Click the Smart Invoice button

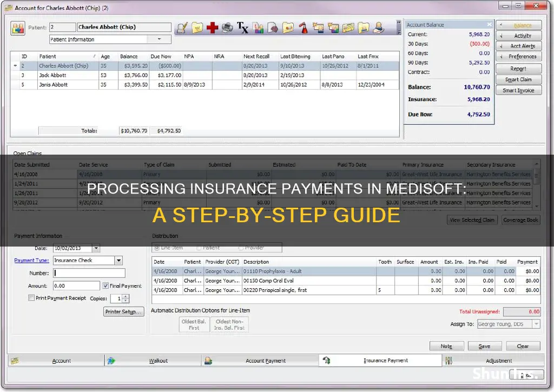[x=519, y=90]
